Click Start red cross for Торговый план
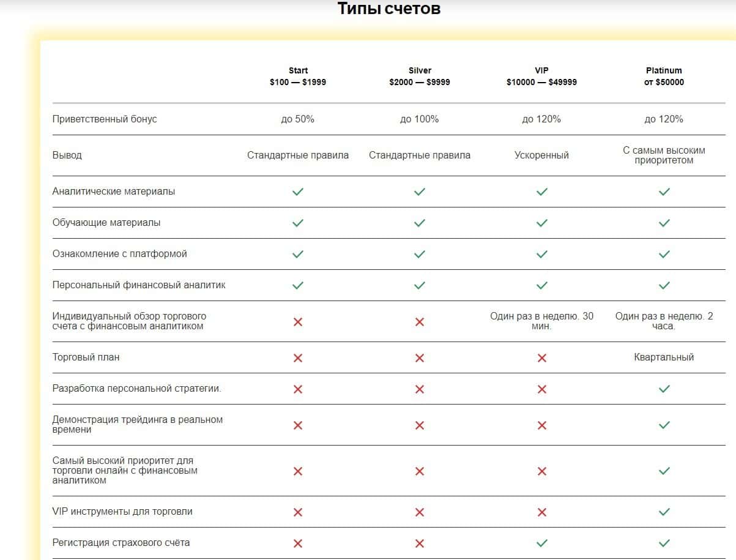Image resolution: width=736 pixels, height=560 pixels. pyautogui.click(x=298, y=358)
